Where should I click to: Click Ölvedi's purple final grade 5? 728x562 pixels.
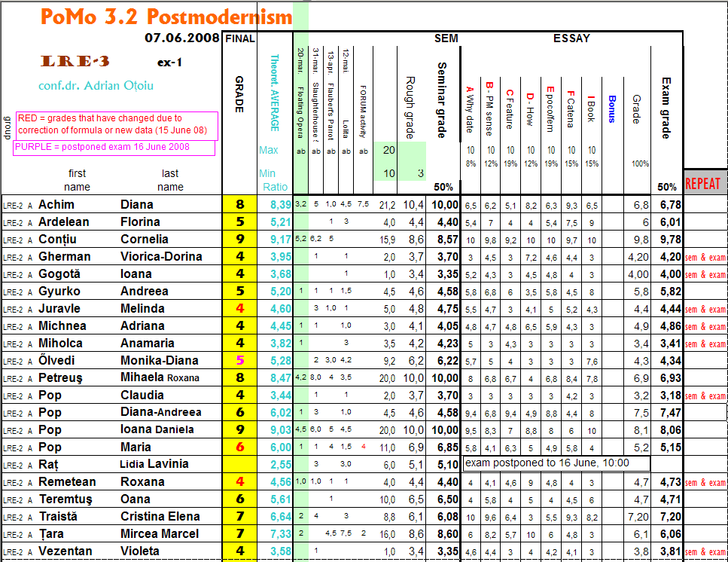tap(239, 360)
